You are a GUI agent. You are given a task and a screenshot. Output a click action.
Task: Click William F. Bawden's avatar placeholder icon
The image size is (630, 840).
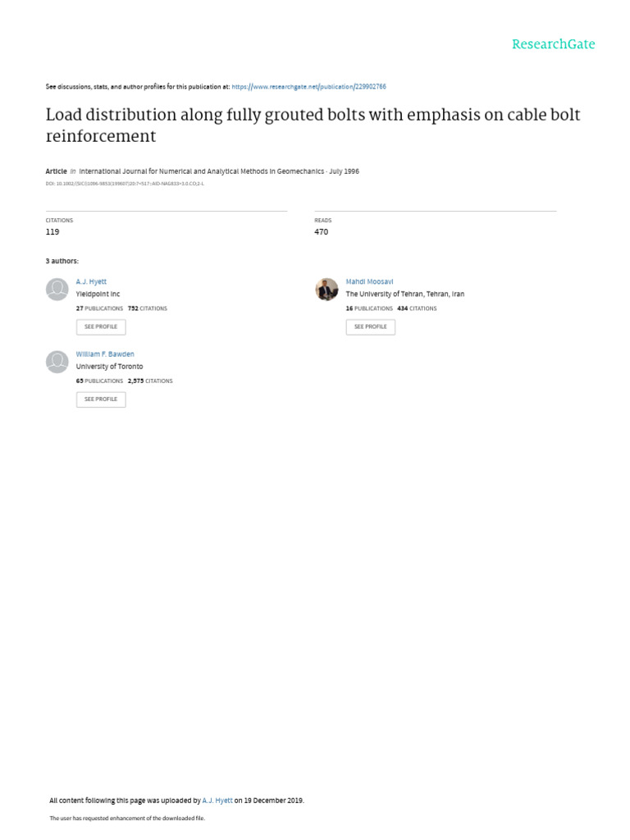click(57, 362)
